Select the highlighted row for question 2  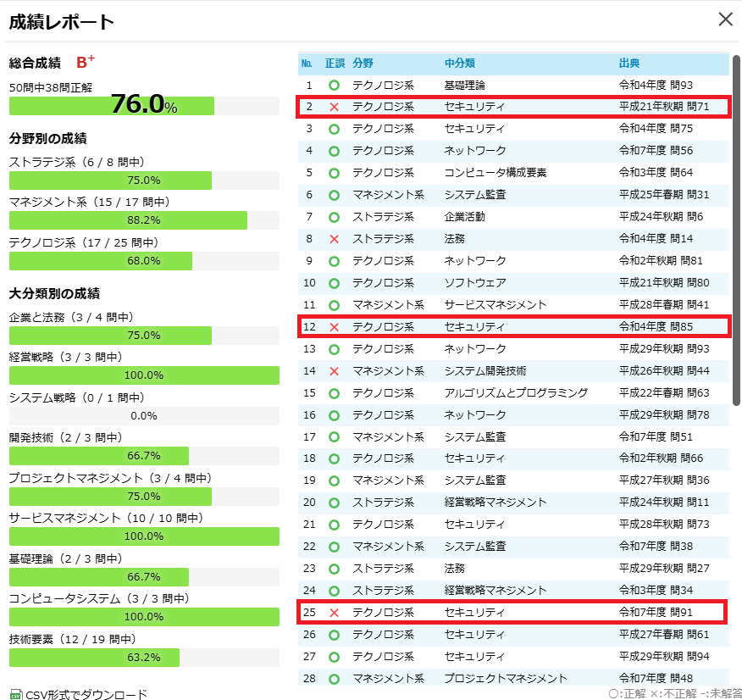[x=508, y=107]
